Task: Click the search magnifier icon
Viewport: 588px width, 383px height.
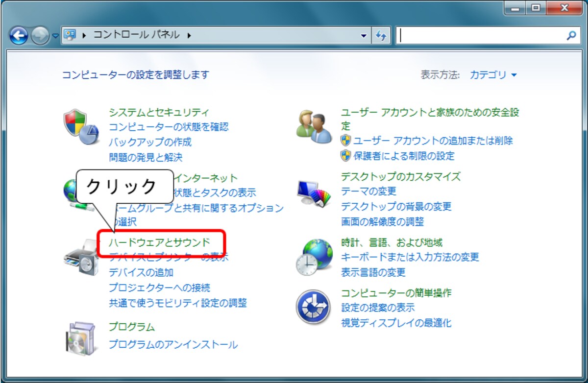Action: point(571,35)
